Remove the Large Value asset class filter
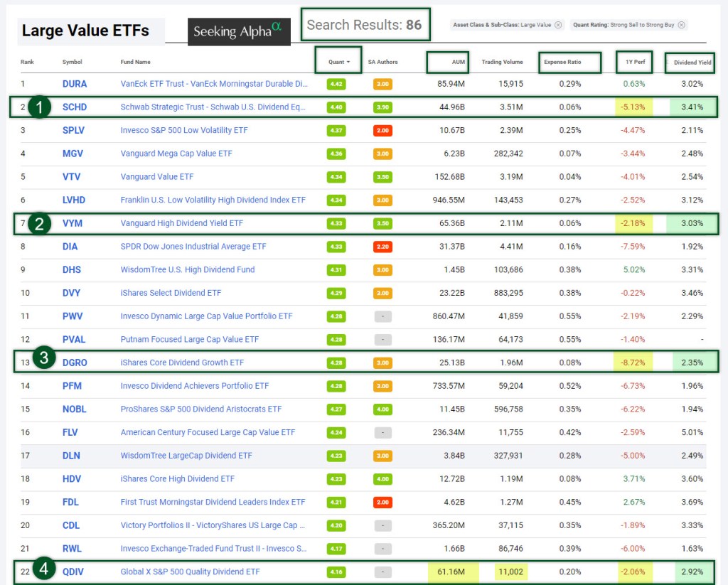This screenshot has width=728, height=585. (x=558, y=25)
